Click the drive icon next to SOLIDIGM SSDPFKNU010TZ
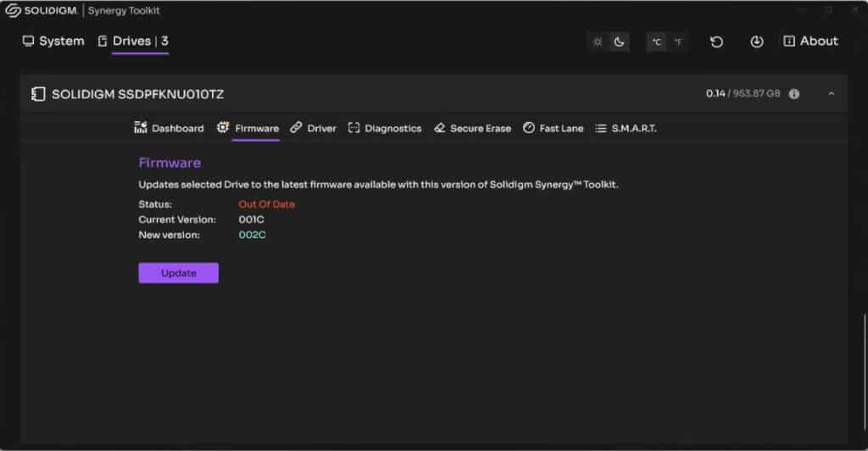The image size is (868, 451). tap(38, 94)
